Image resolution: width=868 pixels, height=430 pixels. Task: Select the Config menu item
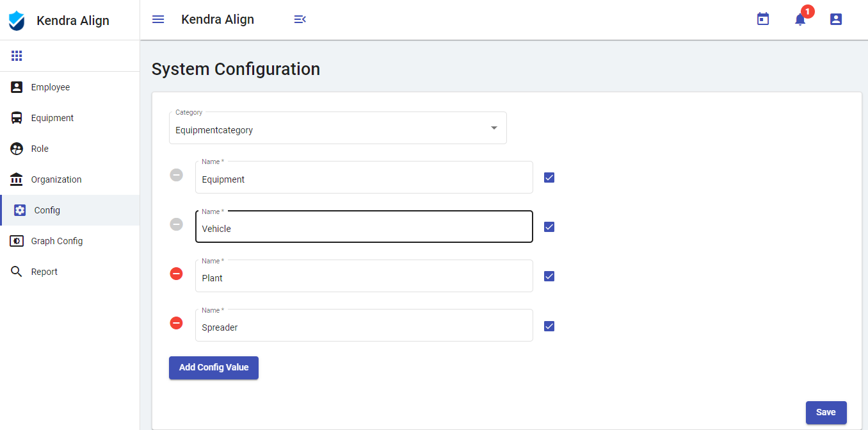70,210
